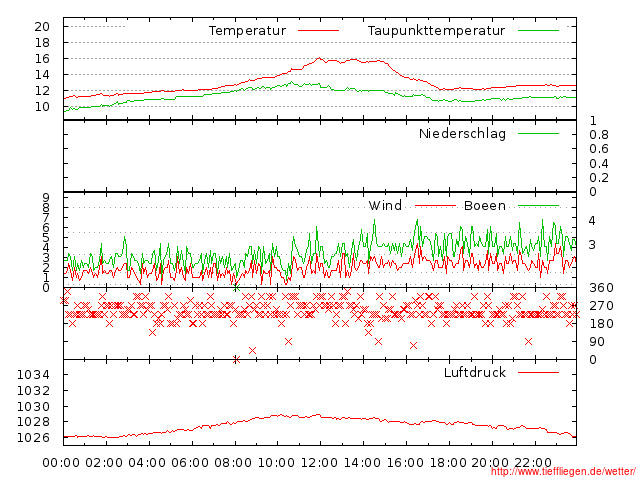Select the Taupunkttemperatur legend label

(436, 31)
